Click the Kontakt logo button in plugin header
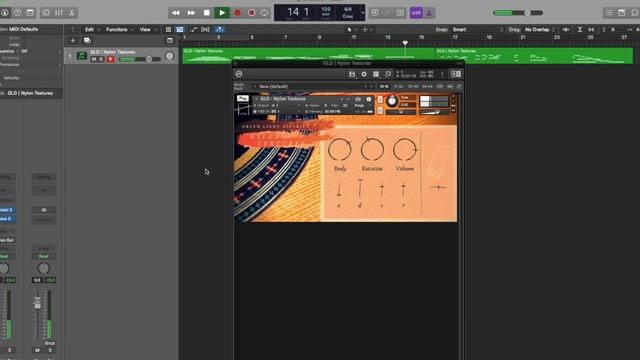Image resolution: width=640 pixels, height=360 pixels. pos(239,74)
